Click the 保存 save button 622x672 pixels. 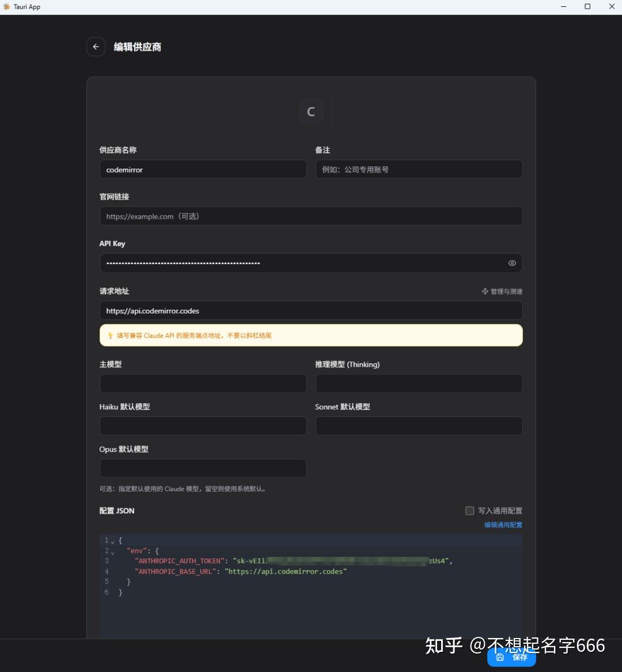pos(511,657)
